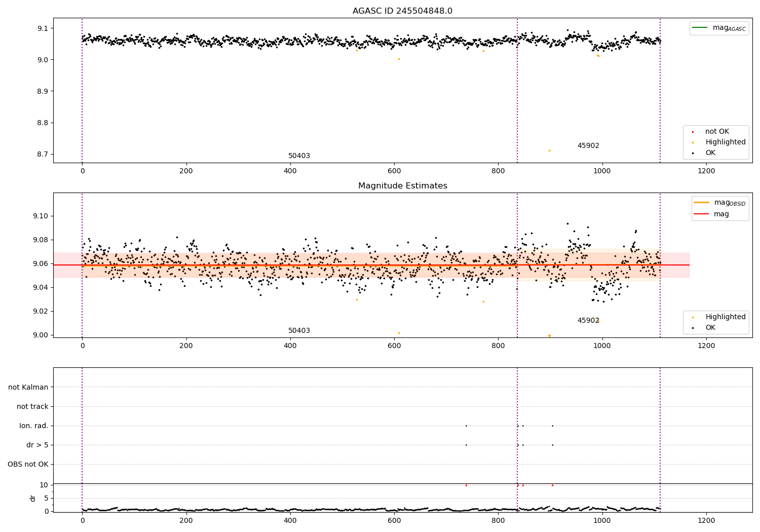Click the orange outlier point near 8.7 in top plot
The height and width of the screenshot is (532, 760).
tap(549, 150)
